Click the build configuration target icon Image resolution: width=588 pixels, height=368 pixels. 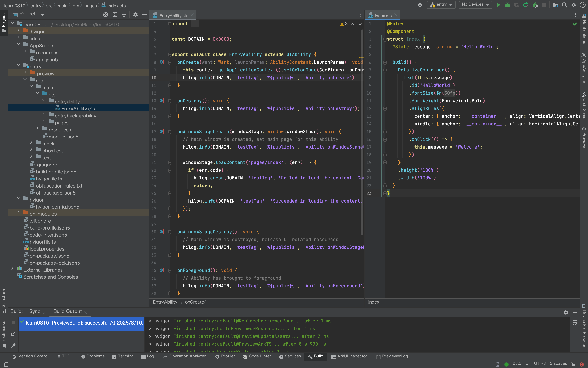click(x=420, y=5)
